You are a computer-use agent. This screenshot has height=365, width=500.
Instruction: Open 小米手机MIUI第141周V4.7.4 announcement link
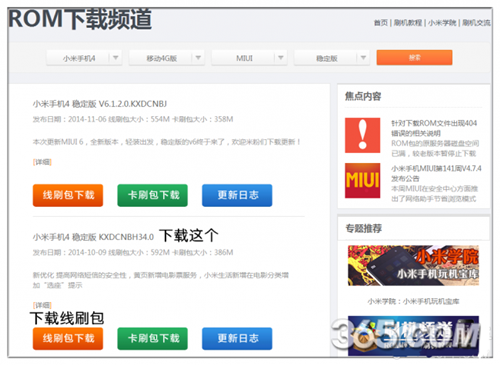[436, 173]
